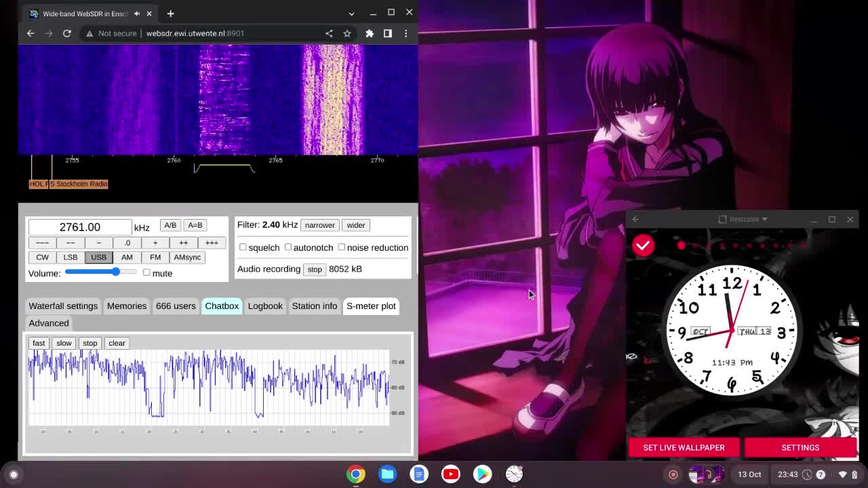Viewport: 868px width, 488px height.
Task: Share this page icon in address bar
Action: point(329,33)
